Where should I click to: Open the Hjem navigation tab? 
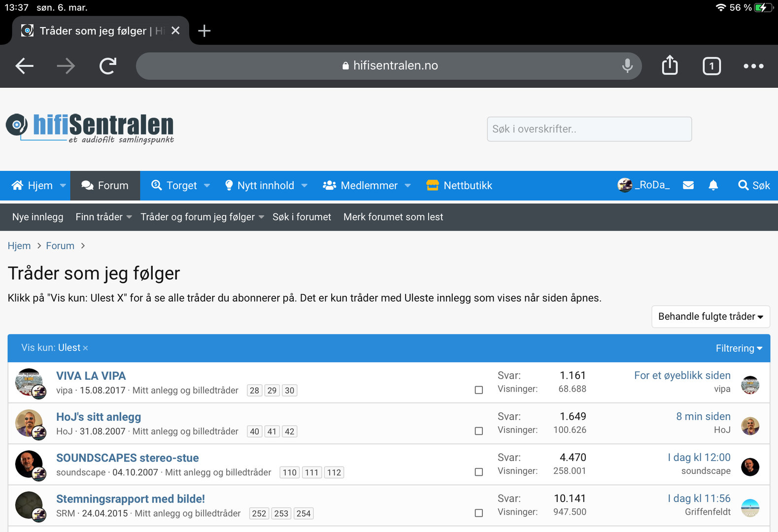33,185
